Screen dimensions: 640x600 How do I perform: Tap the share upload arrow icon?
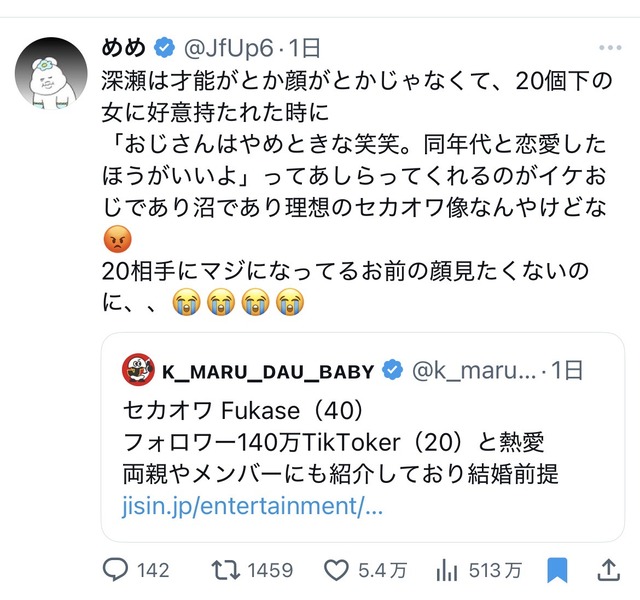point(609,570)
